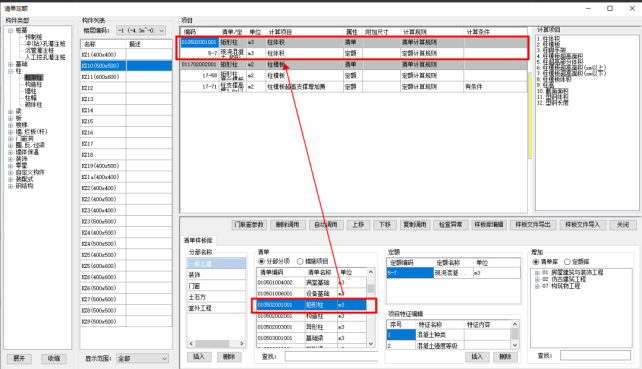Expand 01 房屋建筑与装饰工程 node
The width and height of the screenshot is (642, 369).
coord(537,272)
